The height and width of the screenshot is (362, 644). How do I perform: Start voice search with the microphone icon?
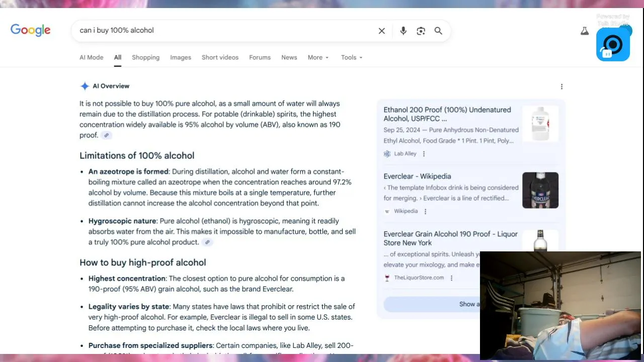coord(403,31)
